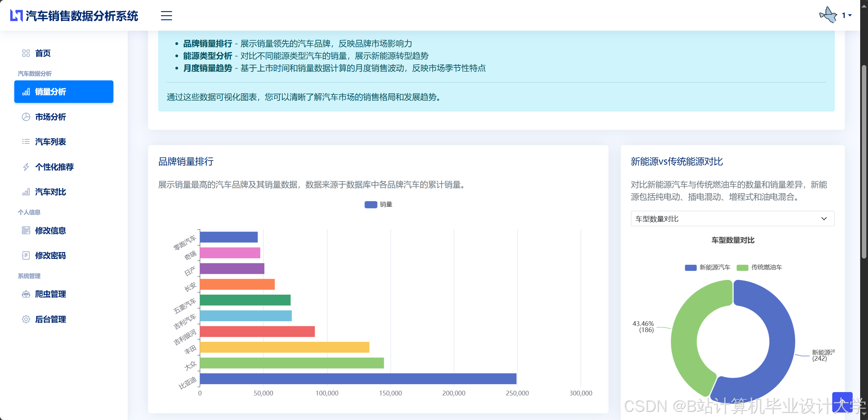Click the bird avatar in top right
This screenshot has width=868, height=420.
coord(828,15)
